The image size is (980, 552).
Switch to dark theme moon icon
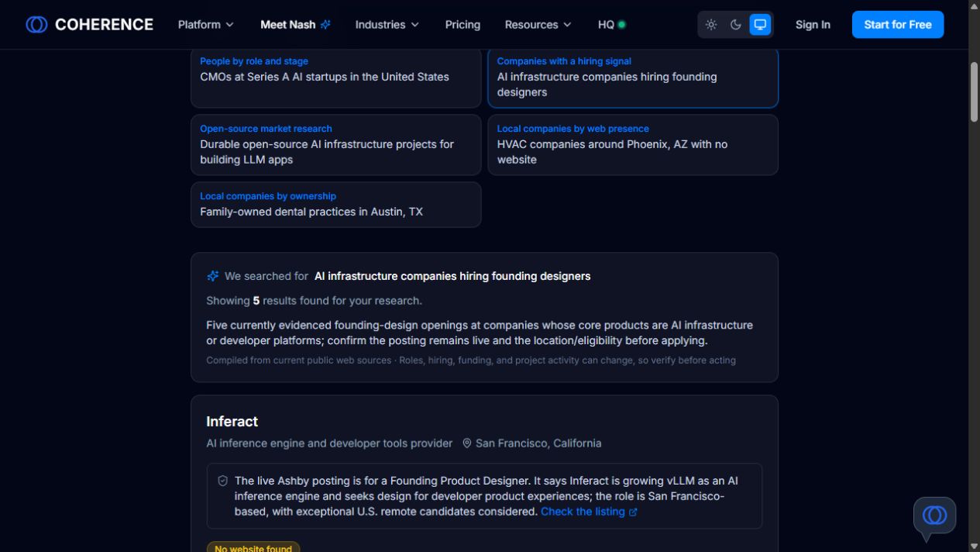coord(736,25)
